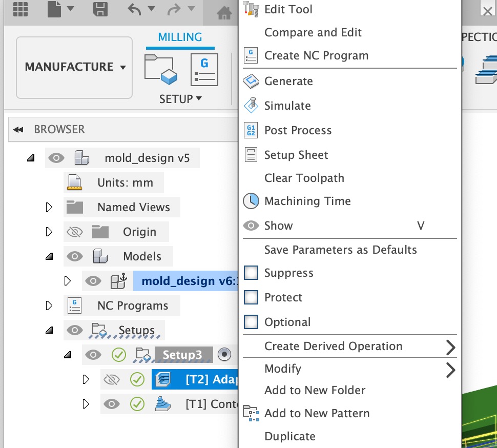The width and height of the screenshot is (497, 448).
Task: Collapse the mold_design v5 root node
Action: click(x=31, y=158)
